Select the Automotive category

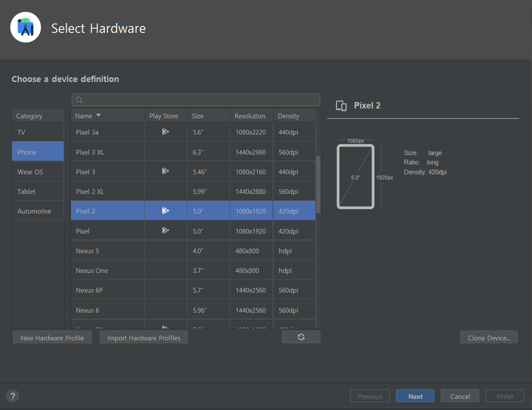pyautogui.click(x=38, y=211)
